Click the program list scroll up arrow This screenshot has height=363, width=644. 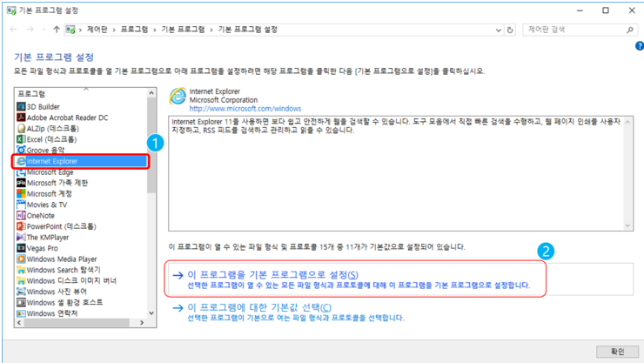point(151,93)
